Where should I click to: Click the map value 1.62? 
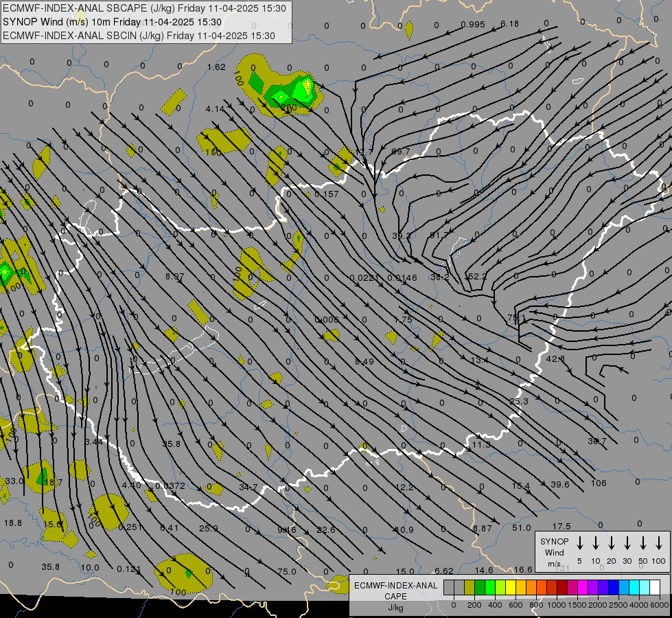216,67
